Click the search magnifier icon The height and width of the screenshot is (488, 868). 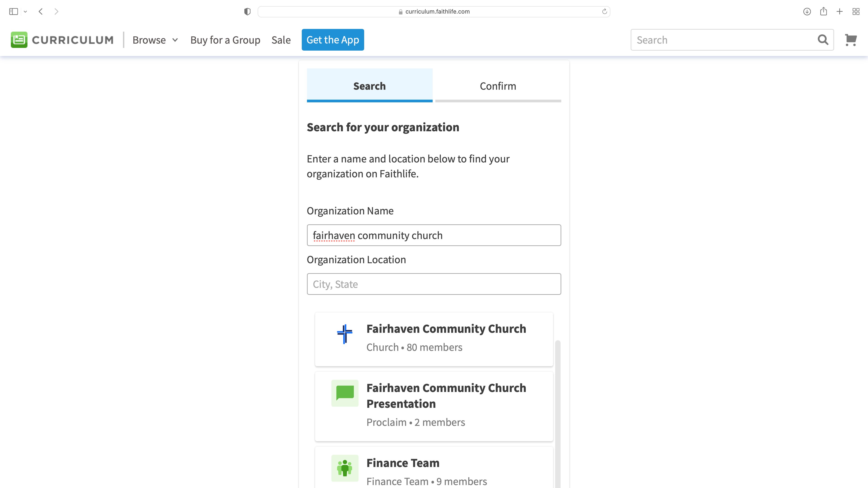823,40
